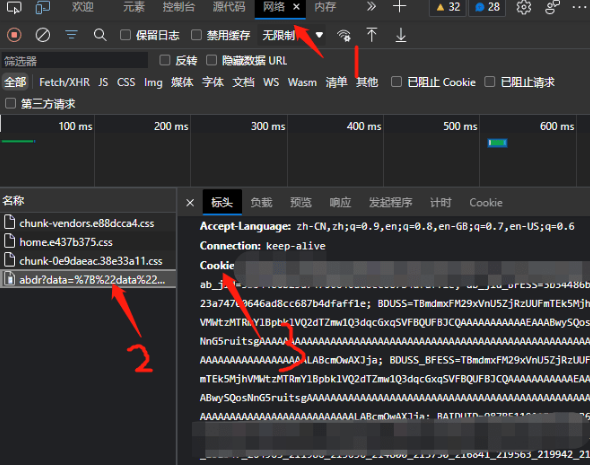Stop recording network log
The image size is (590, 465).
[14, 35]
